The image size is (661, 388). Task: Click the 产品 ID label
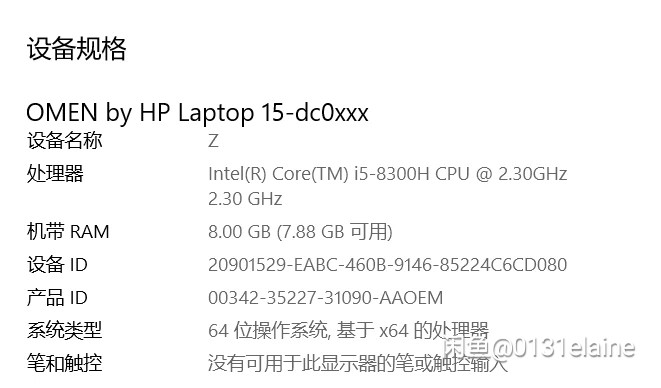point(57,297)
